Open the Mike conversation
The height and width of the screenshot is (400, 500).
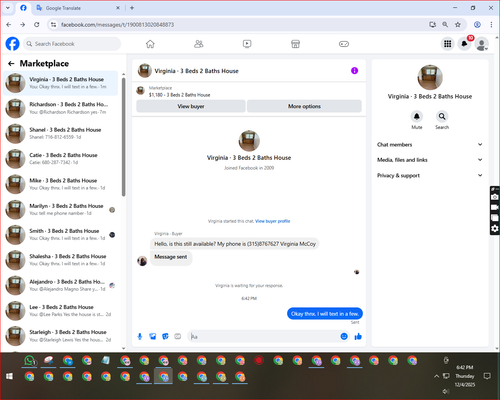pyautogui.click(x=61, y=184)
